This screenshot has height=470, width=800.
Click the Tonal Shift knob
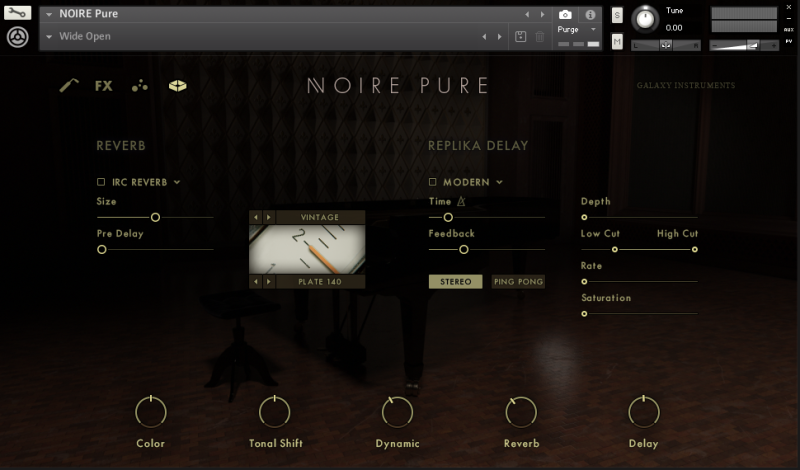274,412
